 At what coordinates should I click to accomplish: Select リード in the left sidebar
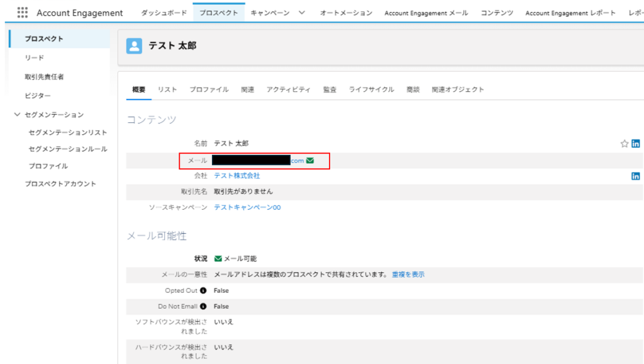(34, 57)
